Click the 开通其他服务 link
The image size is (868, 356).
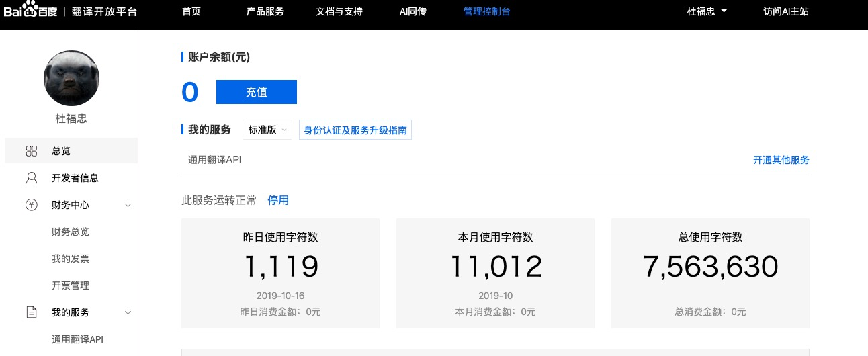781,160
